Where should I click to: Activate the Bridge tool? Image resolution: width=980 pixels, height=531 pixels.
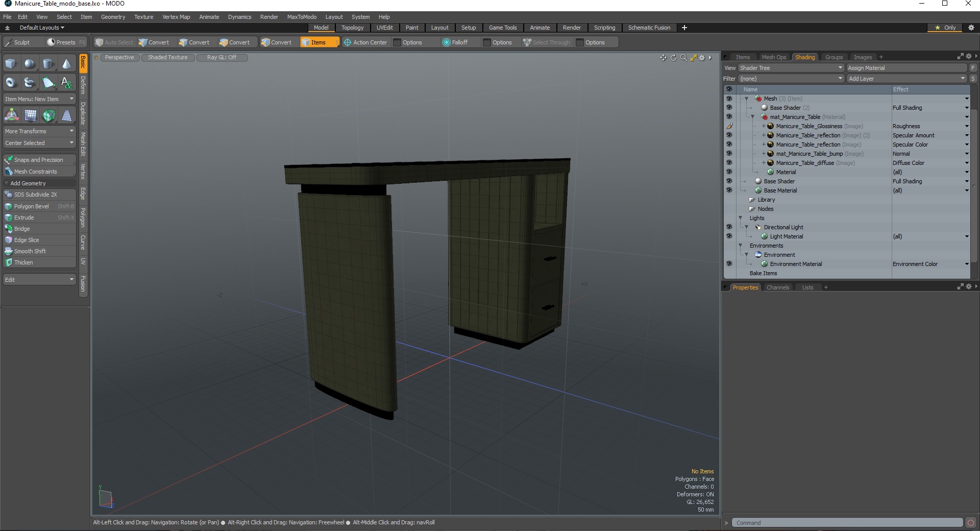(x=39, y=229)
